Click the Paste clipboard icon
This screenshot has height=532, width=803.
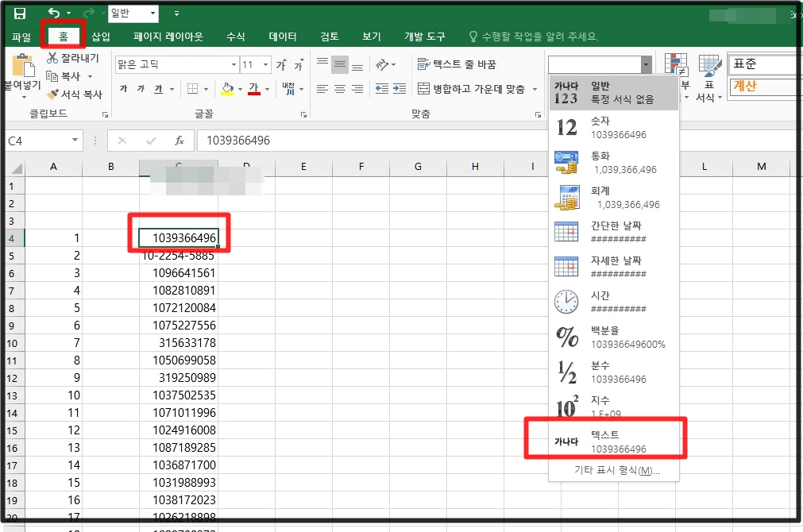pos(23,66)
